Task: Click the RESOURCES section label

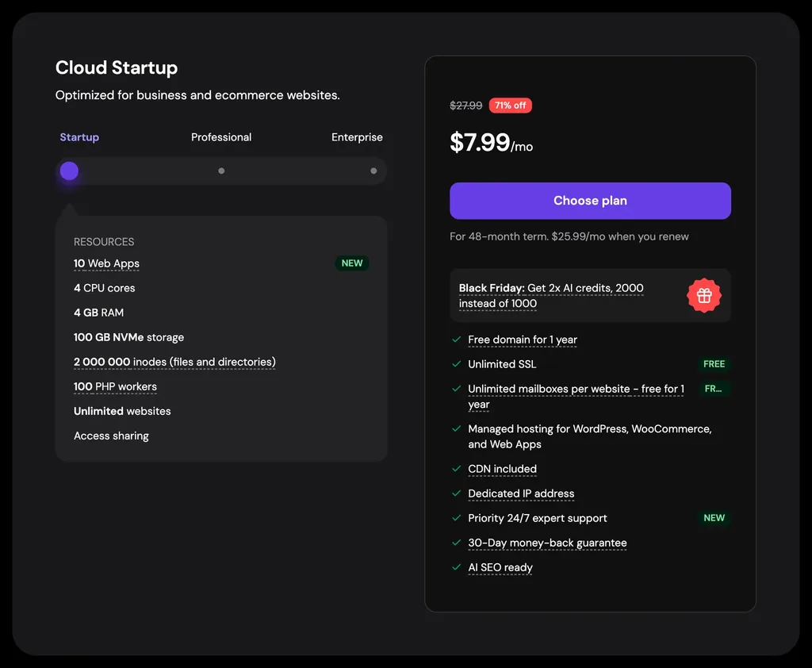Action: [104, 242]
